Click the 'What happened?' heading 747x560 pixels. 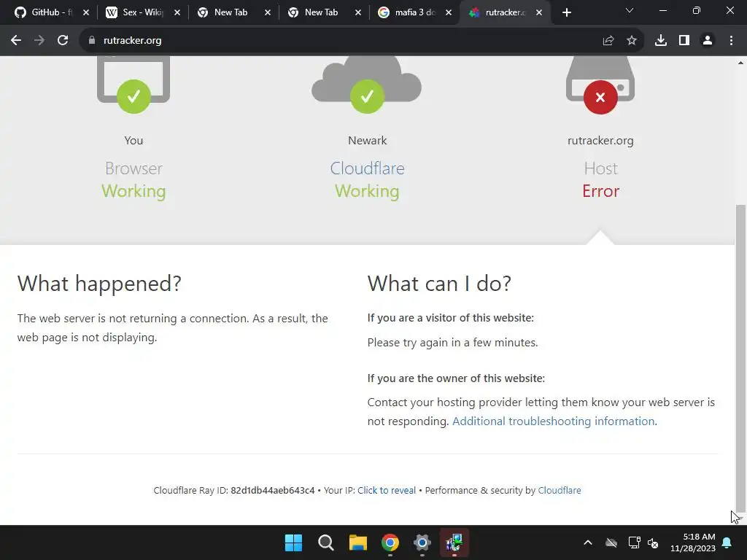click(99, 284)
